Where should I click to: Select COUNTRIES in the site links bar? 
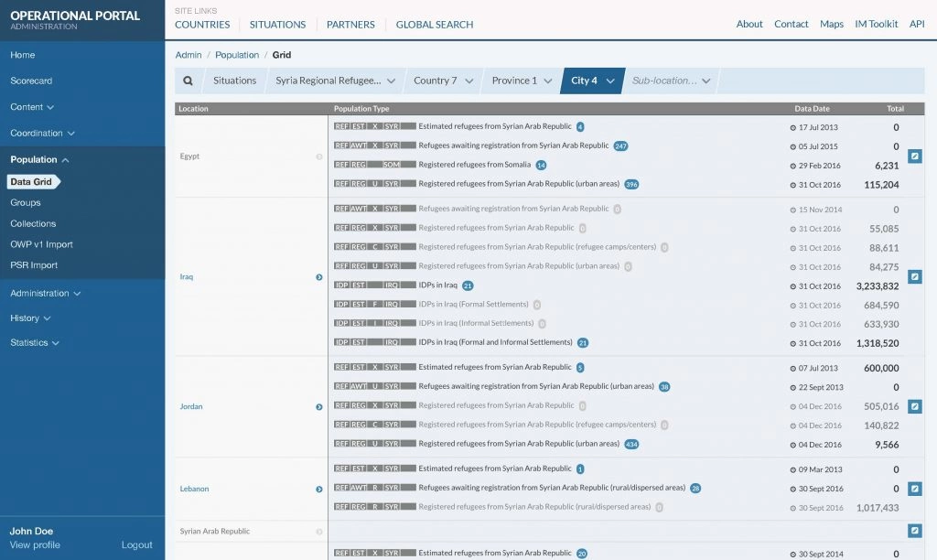click(x=201, y=25)
